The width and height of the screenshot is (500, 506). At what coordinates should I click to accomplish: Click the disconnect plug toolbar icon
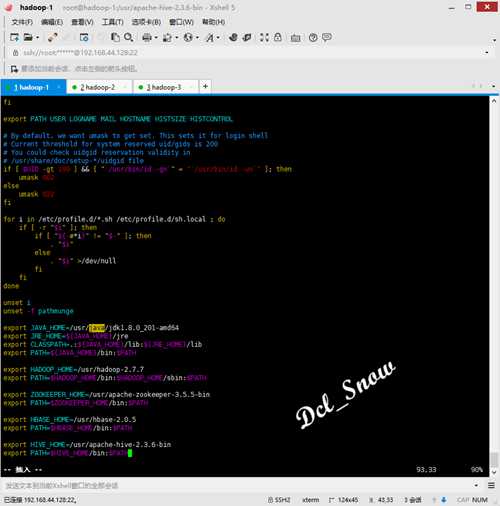click(x=52, y=38)
